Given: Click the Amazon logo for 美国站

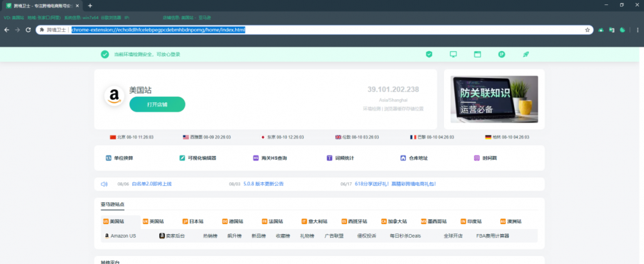Looking at the screenshot, I should [x=114, y=96].
